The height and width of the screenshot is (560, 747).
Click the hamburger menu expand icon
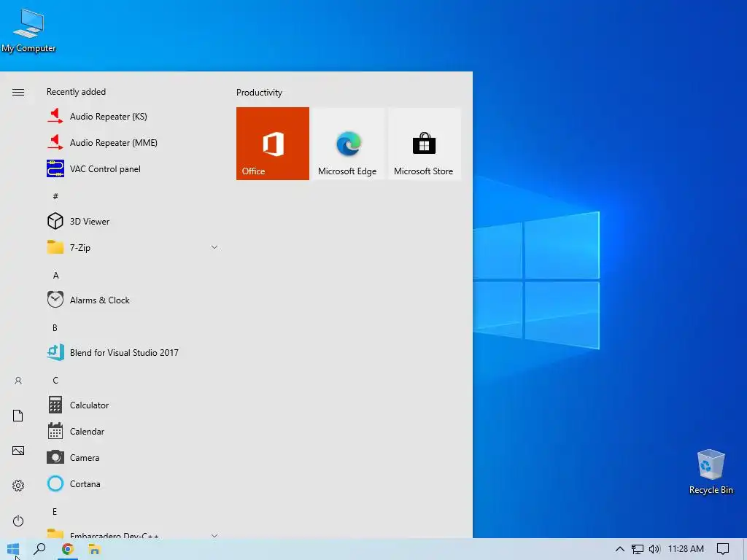click(18, 92)
